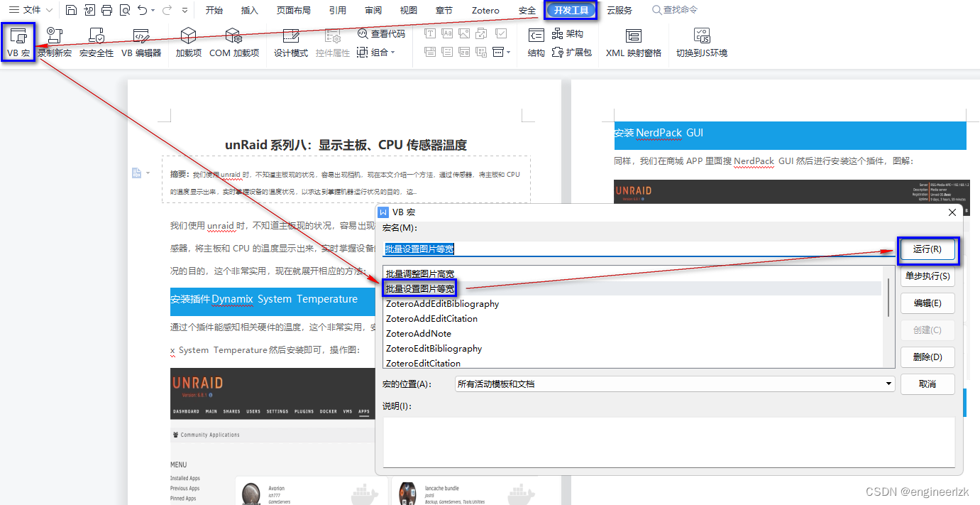
Task: Launch the VB 编辑器 editor
Action: (x=141, y=43)
